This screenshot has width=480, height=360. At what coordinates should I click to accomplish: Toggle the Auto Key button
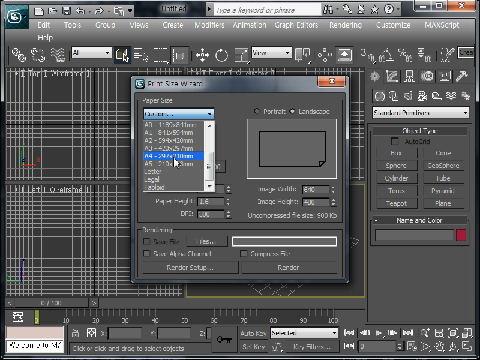[253, 333]
